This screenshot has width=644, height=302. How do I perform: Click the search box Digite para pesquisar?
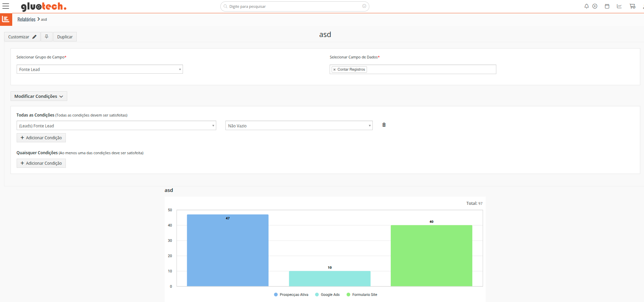pos(294,6)
